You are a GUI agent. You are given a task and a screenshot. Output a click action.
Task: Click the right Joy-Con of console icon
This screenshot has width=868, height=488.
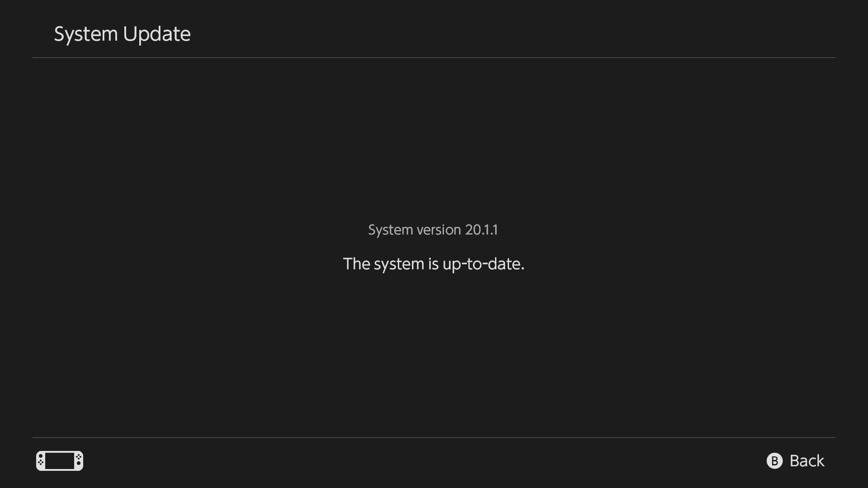click(x=79, y=461)
